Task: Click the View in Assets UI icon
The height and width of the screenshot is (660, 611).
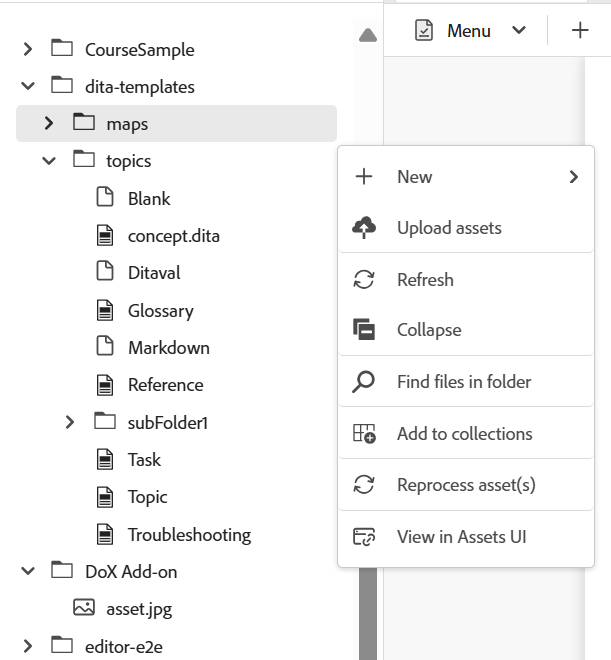Action: (364, 537)
